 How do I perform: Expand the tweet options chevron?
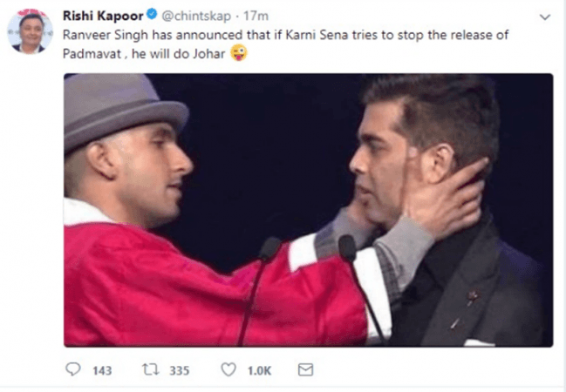pyautogui.click(x=545, y=17)
